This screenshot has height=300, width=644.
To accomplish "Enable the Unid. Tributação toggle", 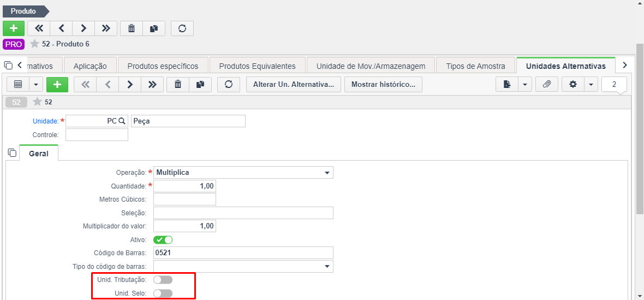I will 163,280.
